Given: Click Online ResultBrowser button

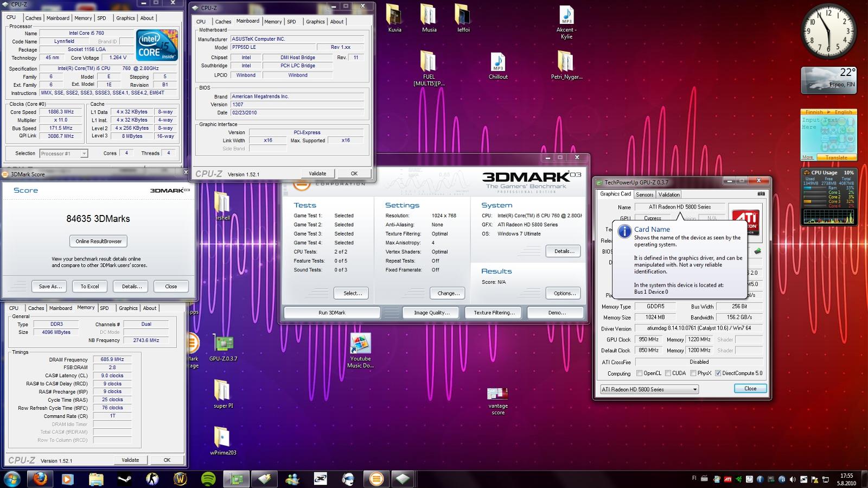Looking at the screenshot, I should [x=99, y=241].
